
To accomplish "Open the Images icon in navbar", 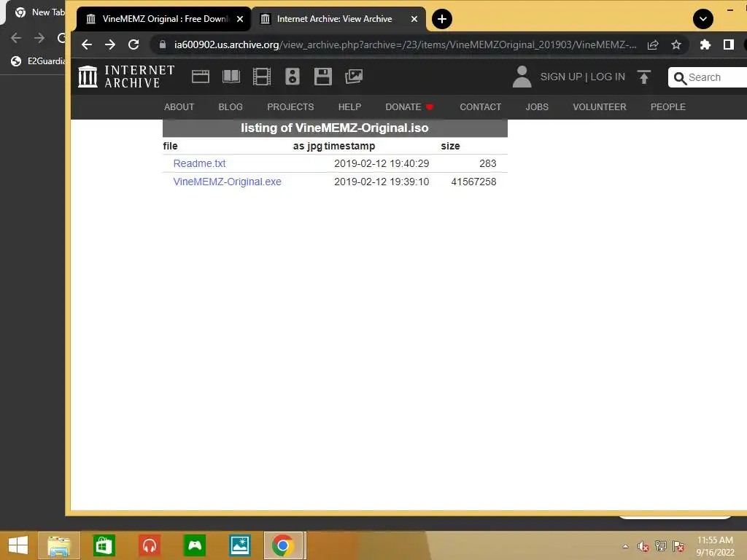I will (354, 76).
